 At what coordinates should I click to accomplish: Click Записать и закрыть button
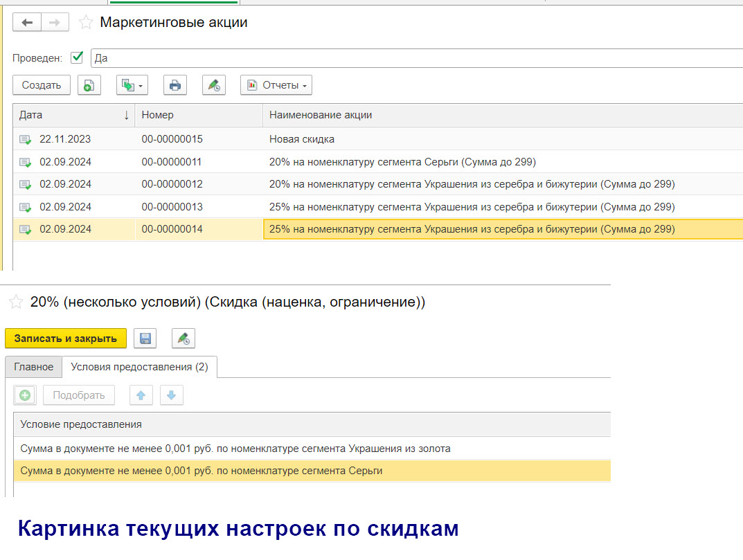click(66, 338)
